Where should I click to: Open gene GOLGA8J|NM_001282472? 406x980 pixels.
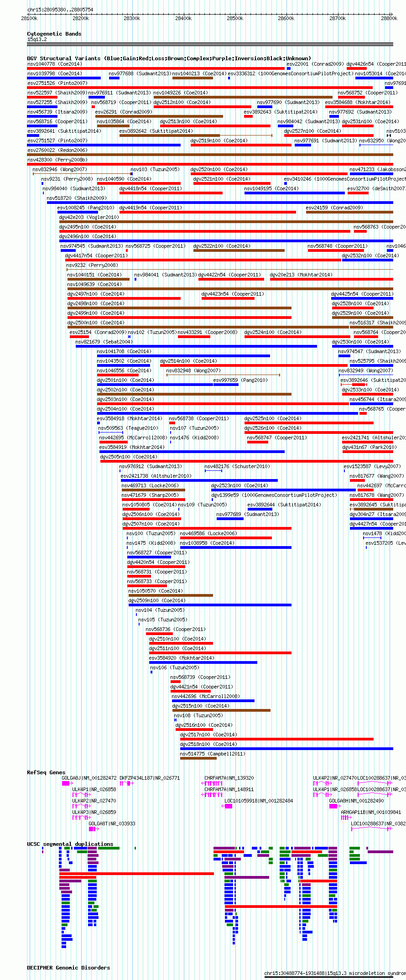67,783
